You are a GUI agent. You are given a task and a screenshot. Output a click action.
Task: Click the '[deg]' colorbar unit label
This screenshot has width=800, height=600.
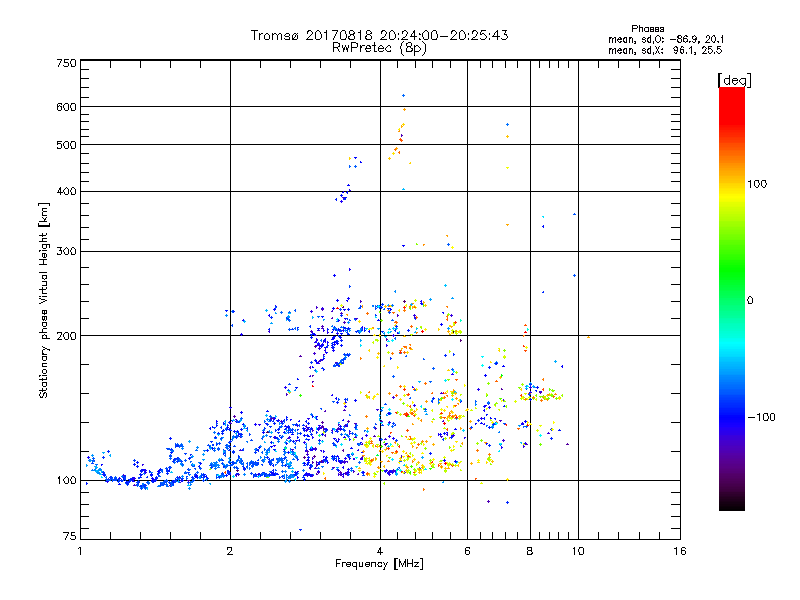click(x=734, y=80)
